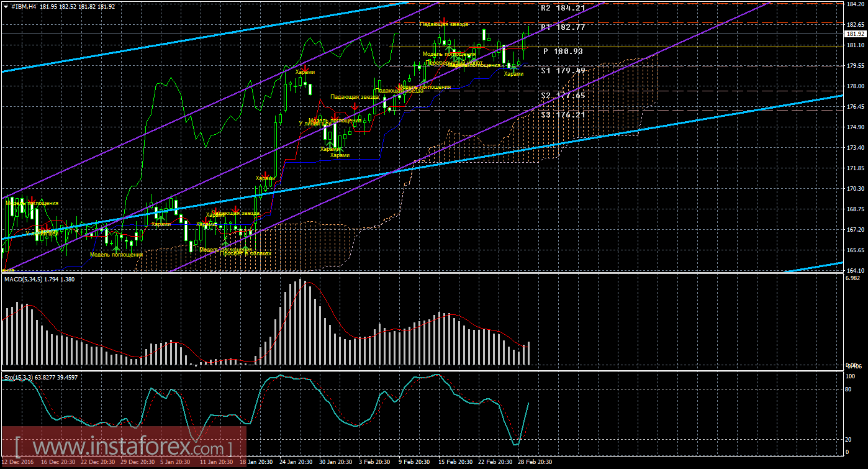Select the R1 182.77 resistance label
Image resolution: width=868 pixels, height=469 pixels.
pos(563,27)
